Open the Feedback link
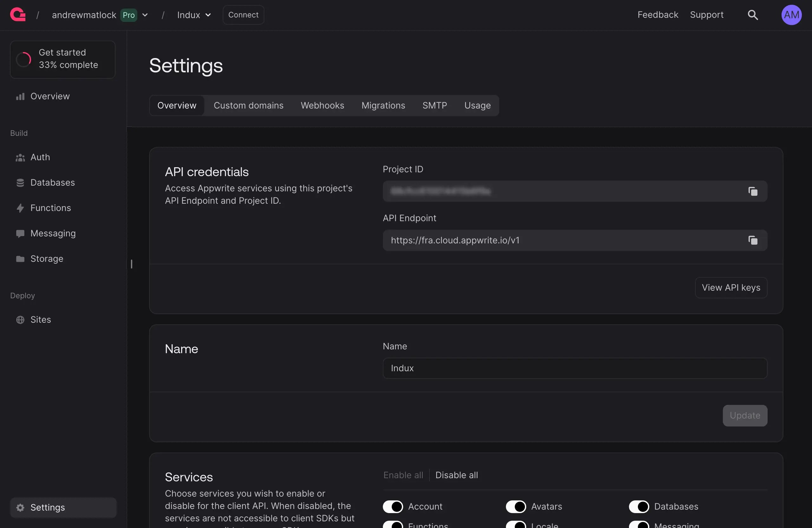 click(658, 15)
